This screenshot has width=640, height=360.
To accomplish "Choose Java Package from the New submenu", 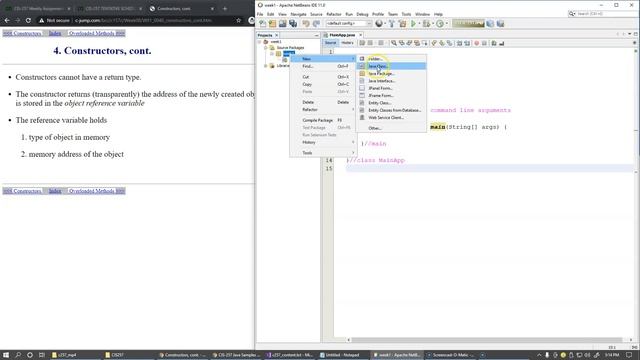I will [391, 73].
